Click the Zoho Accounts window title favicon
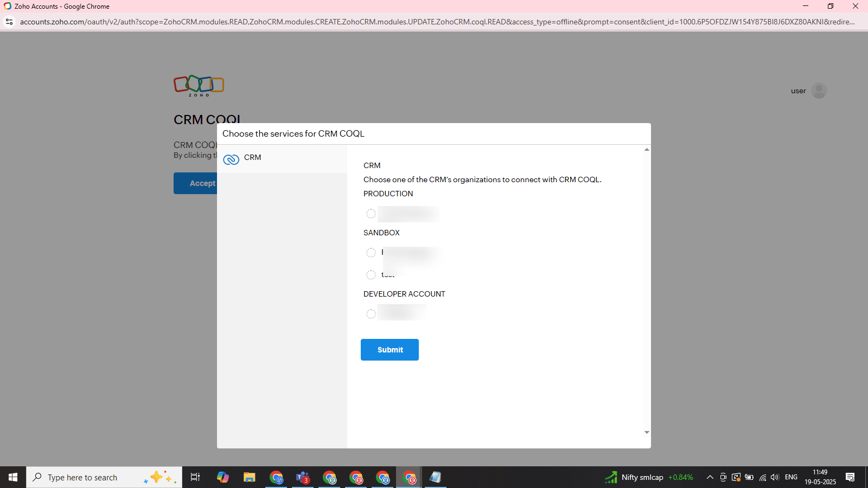Screen dimensions: 868x488 point(8,6)
